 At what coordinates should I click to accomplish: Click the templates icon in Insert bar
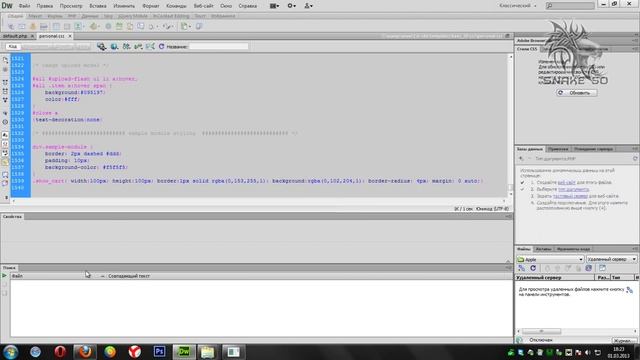[185, 27]
